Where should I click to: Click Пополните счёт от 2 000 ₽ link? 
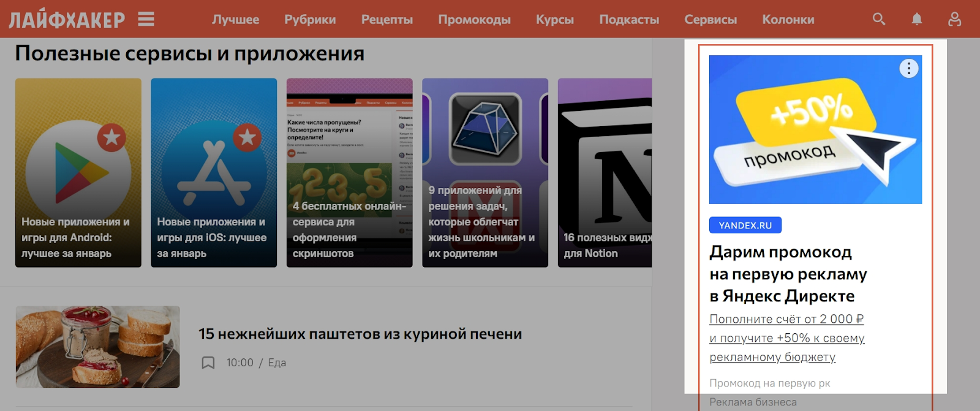tap(787, 338)
